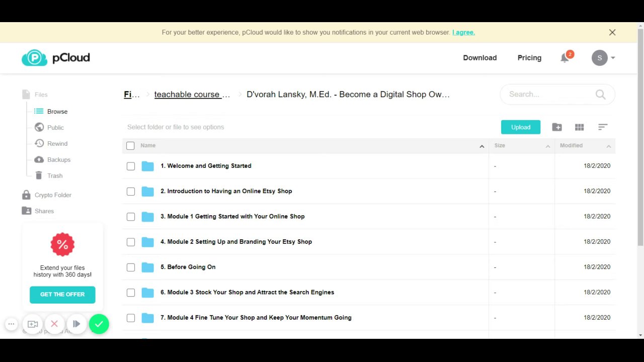Create a new folder with the folder-plus icon

click(x=557, y=127)
